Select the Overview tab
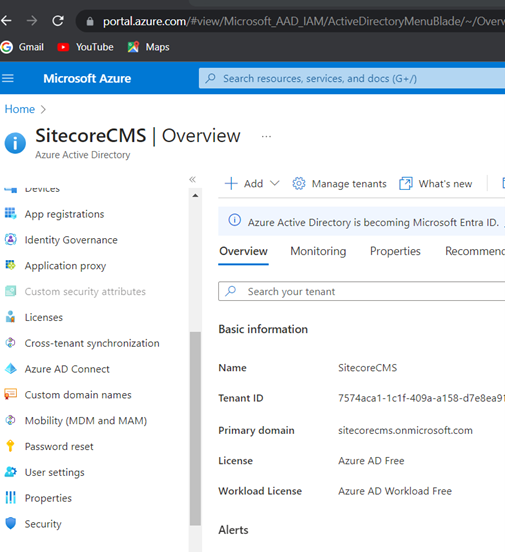The height and width of the screenshot is (552, 505). click(243, 251)
